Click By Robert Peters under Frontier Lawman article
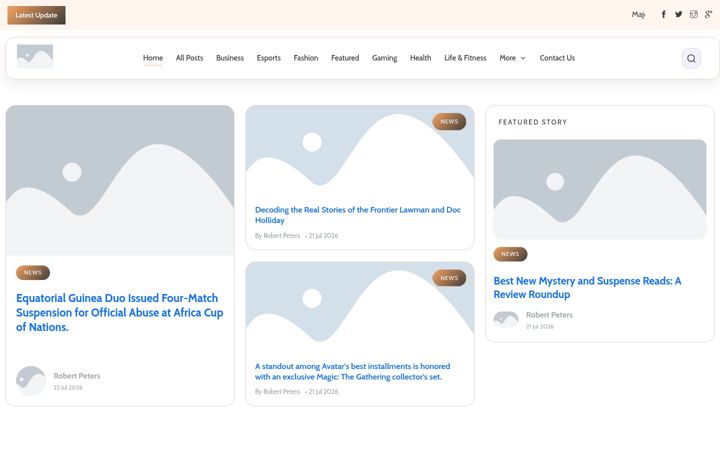The height and width of the screenshot is (450, 720). (277, 236)
